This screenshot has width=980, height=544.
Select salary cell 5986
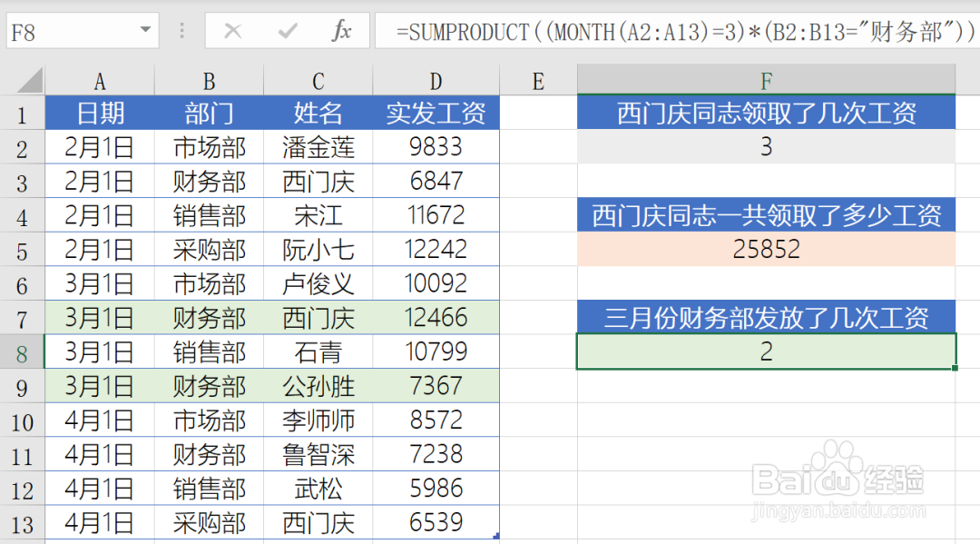click(x=436, y=489)
